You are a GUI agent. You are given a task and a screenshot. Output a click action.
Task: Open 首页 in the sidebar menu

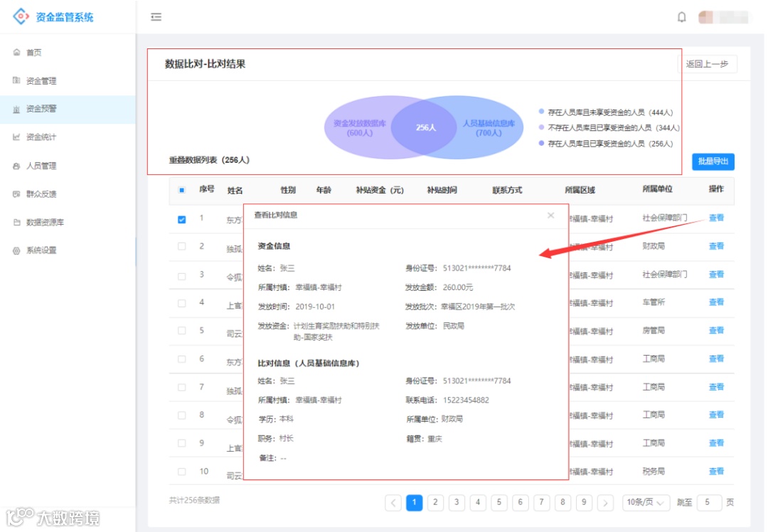click(68, 53)
